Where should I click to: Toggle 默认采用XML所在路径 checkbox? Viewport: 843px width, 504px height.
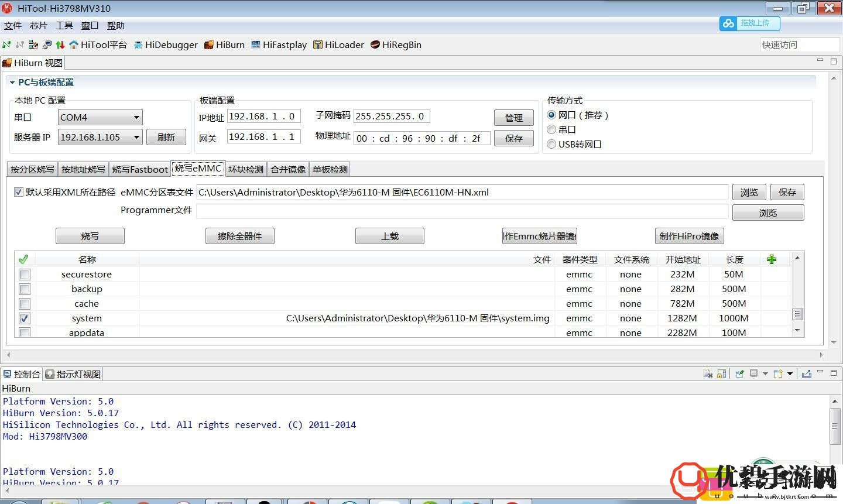[19, 192]
